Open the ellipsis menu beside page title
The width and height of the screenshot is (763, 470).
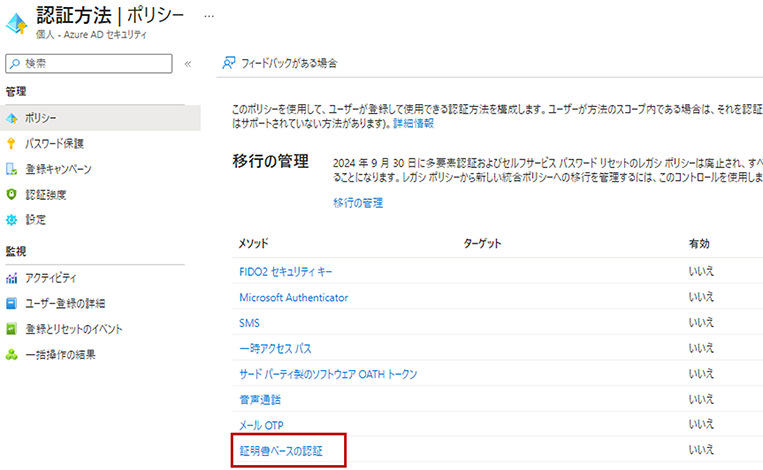point(209,17)
